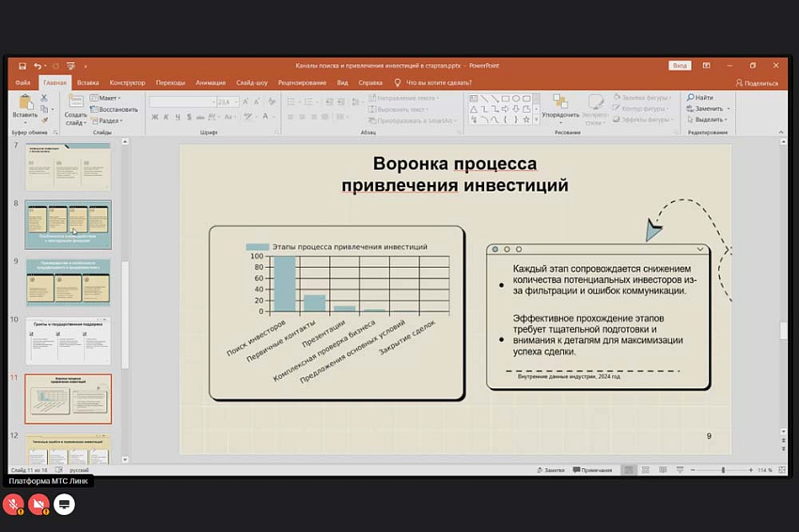
Task: Select slide 9 thumbnail in slide panel
Action: coord(68,281)
